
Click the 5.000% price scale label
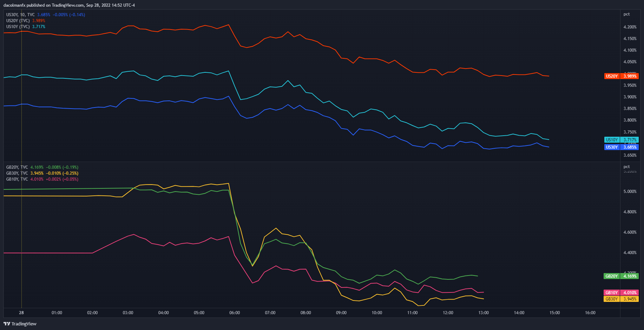(x=630, y=192)
